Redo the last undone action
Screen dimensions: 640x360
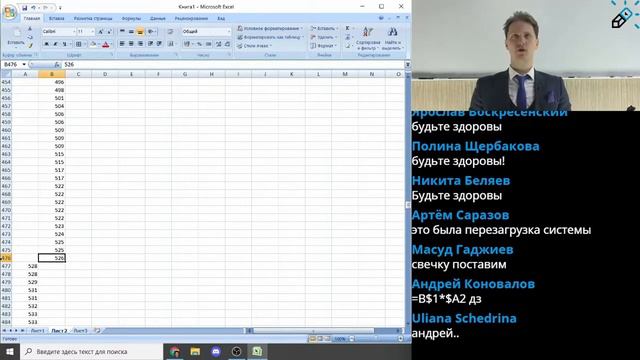pyautogui.click(x=46, y=8)
